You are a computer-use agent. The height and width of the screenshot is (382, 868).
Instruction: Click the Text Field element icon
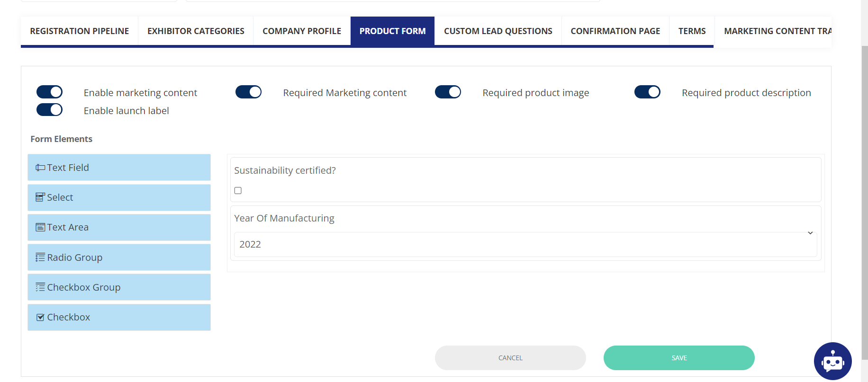40,168
